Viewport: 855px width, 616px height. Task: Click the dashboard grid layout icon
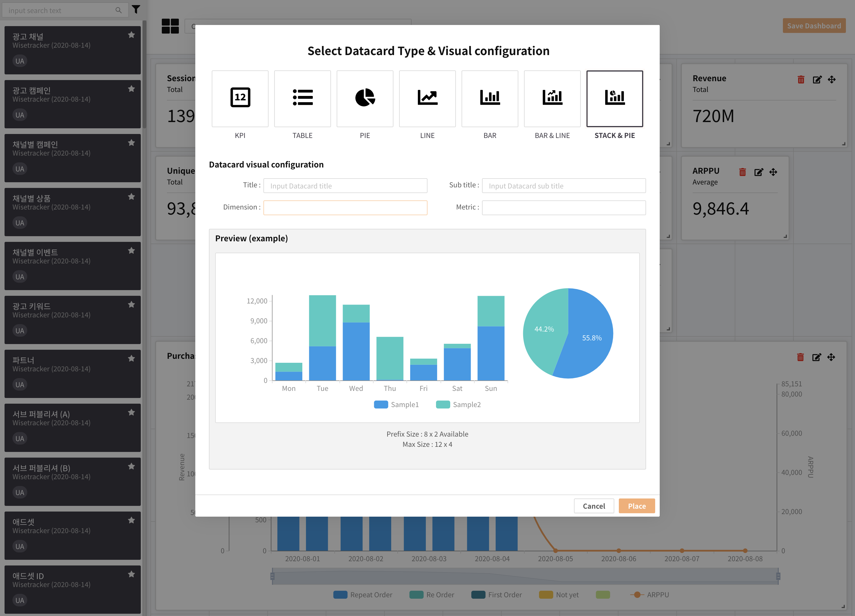(170, 26)
